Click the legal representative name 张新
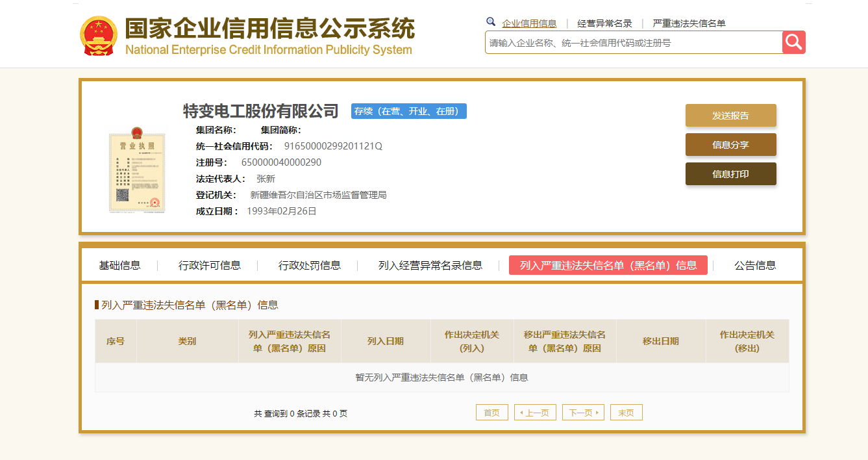This screenshot has width=868, height=460. click(x=266, y=179)
